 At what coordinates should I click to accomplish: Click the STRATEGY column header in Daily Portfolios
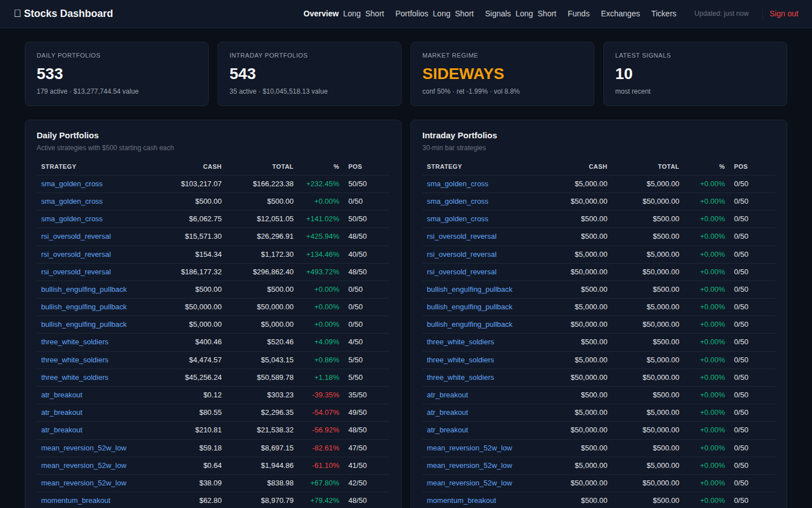tap(59, 167)
